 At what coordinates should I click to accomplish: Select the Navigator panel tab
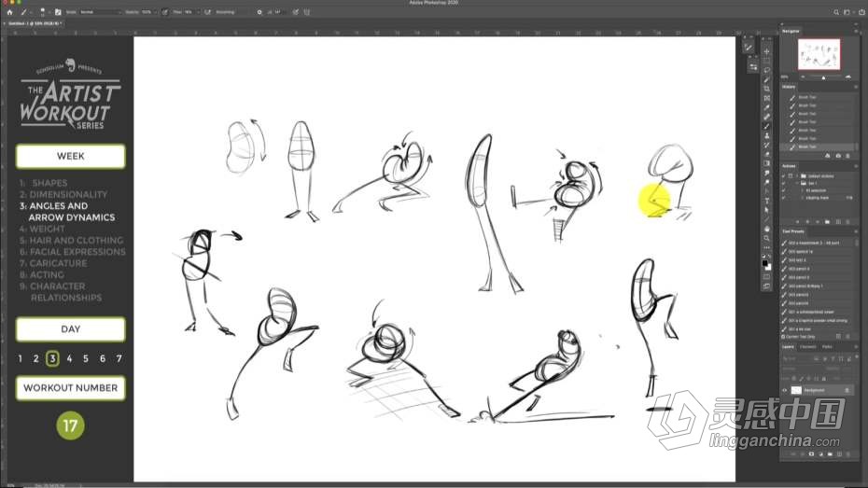[x=791, y=31]
